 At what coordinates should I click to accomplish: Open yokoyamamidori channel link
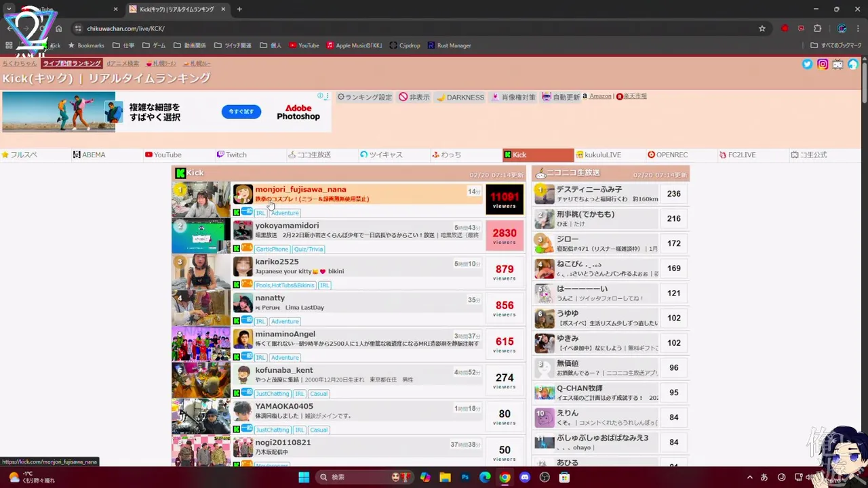tap(287, 226)
